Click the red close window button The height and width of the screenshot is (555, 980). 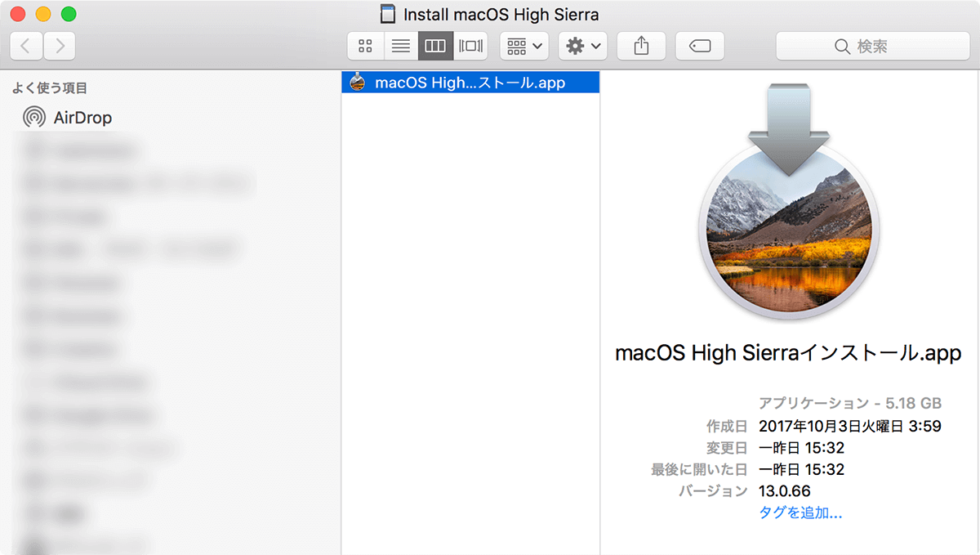18,14
